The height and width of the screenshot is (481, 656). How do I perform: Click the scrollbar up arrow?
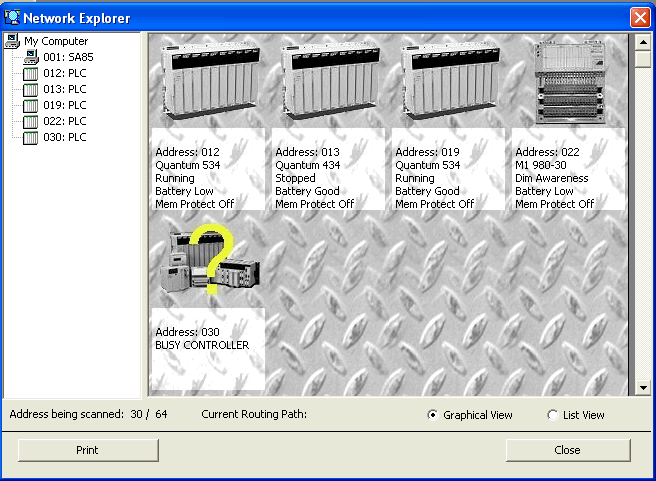(x=643, y=42)
